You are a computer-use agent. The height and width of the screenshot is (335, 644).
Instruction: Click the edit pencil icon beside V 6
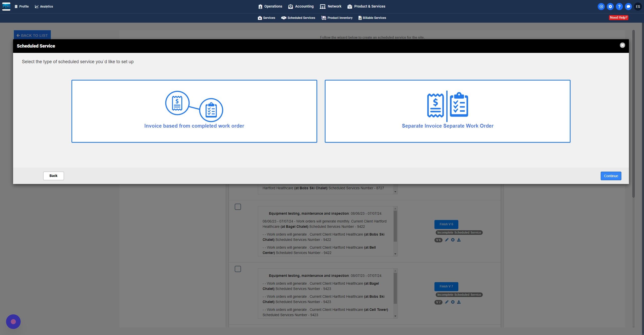pos(447,240)
